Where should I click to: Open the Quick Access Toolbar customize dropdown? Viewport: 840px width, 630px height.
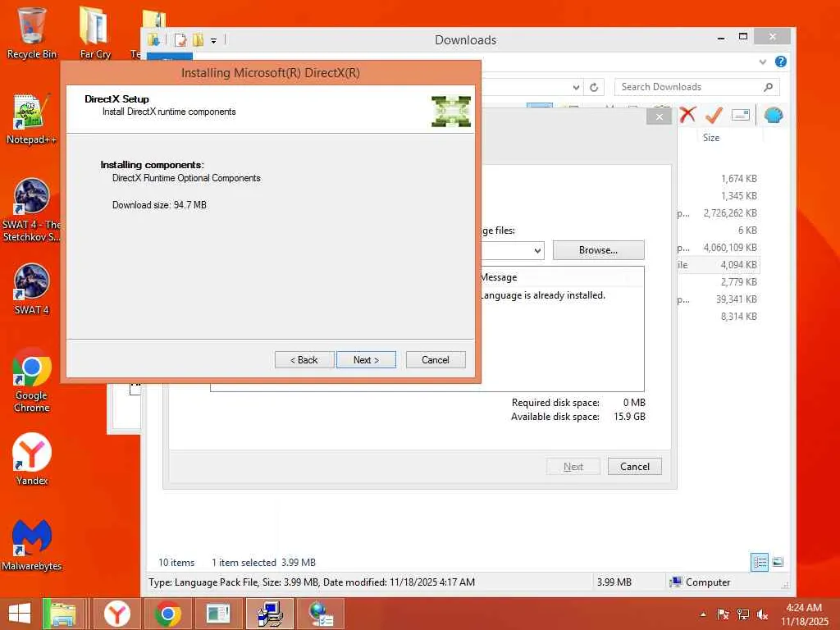point(213,40)
